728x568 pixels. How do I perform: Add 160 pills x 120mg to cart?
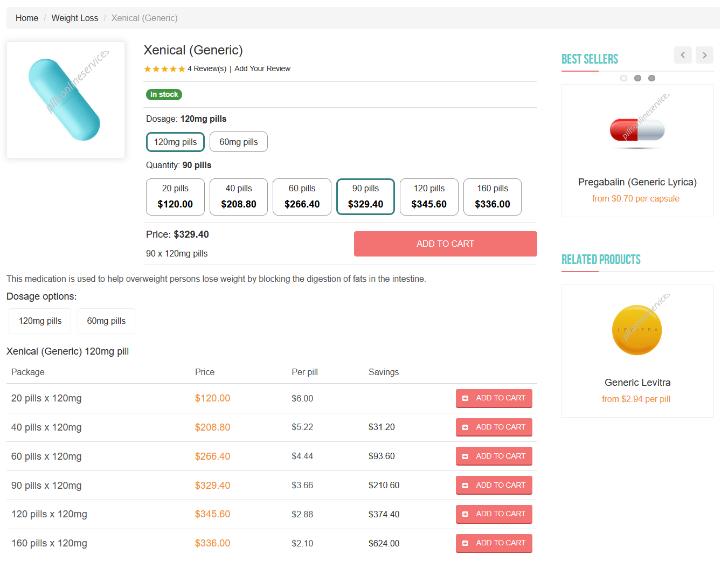(494, 543)
